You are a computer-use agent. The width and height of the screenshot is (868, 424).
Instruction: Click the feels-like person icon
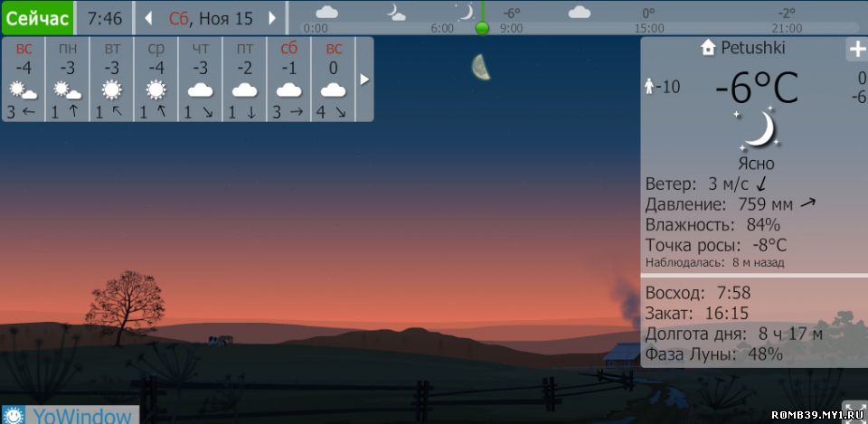648,87
